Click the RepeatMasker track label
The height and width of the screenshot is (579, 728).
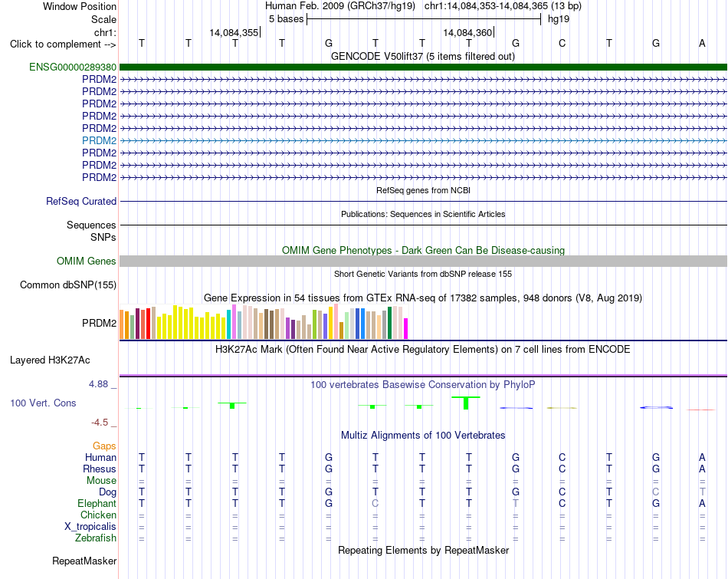84,561
